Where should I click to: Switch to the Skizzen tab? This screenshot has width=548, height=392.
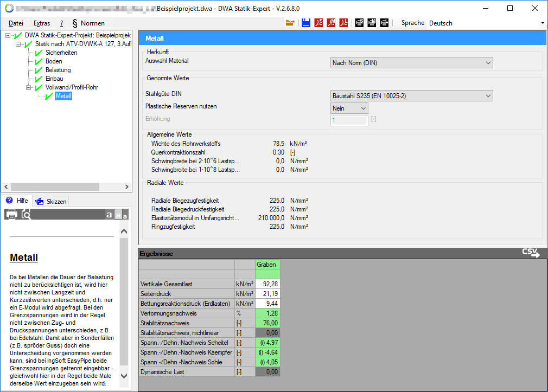[x=51, y=201]
